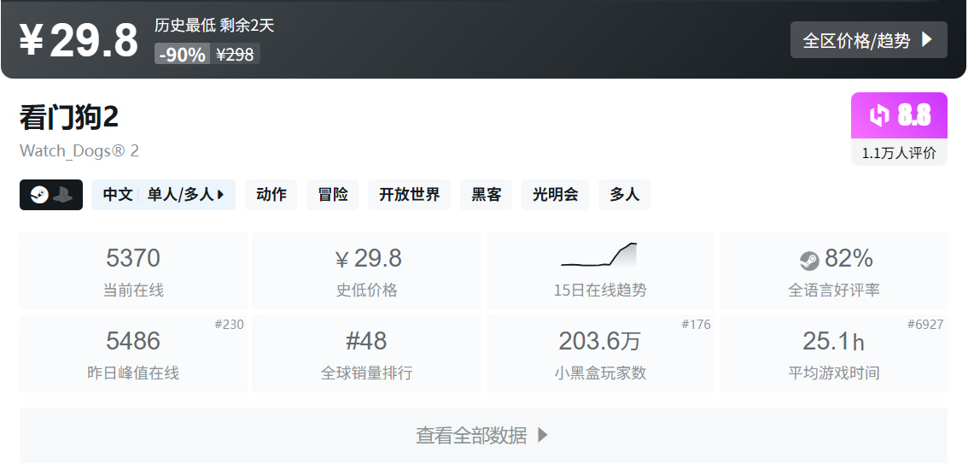
Task: Click the #176 rank label
Action: click(697, 324)
